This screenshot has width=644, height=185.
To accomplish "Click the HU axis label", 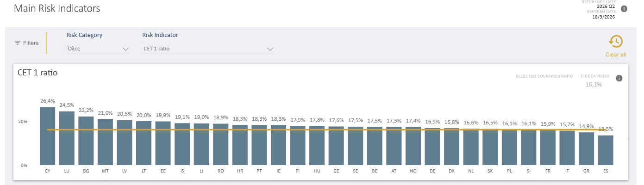I will [317, 171].
